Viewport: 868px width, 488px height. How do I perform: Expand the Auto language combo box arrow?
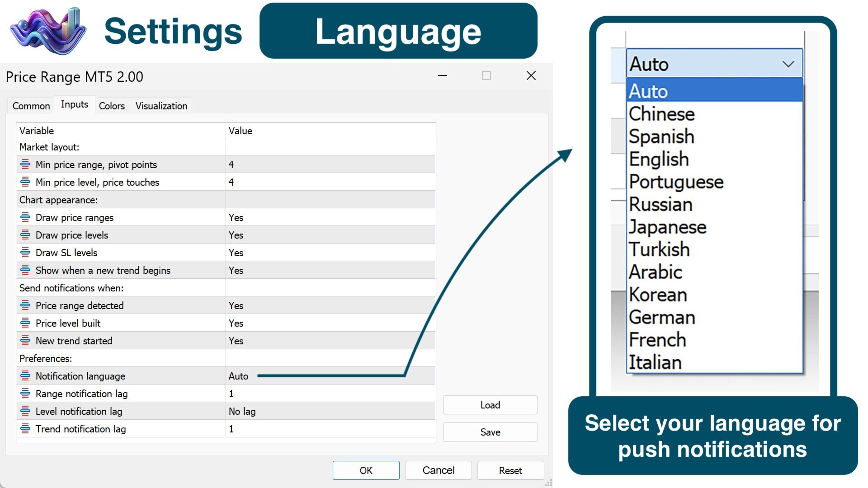pyautogui.click(x=788, y=64)
